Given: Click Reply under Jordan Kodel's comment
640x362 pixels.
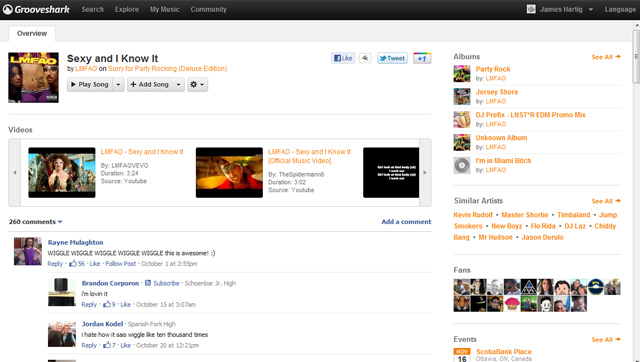Looking at the screenshot, I should 89,345.
